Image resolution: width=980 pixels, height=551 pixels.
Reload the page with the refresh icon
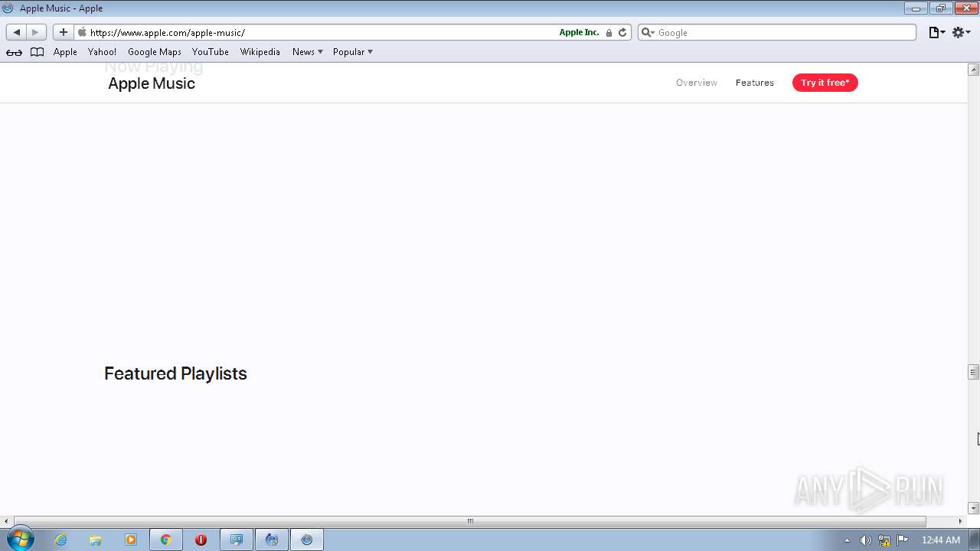click(622, 33)
